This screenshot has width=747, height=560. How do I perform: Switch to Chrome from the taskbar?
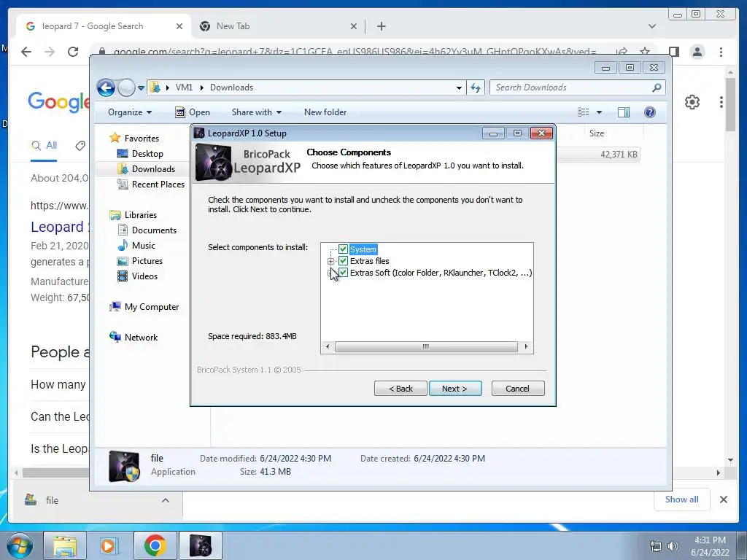pyautogui.click(x=155, y=545)
